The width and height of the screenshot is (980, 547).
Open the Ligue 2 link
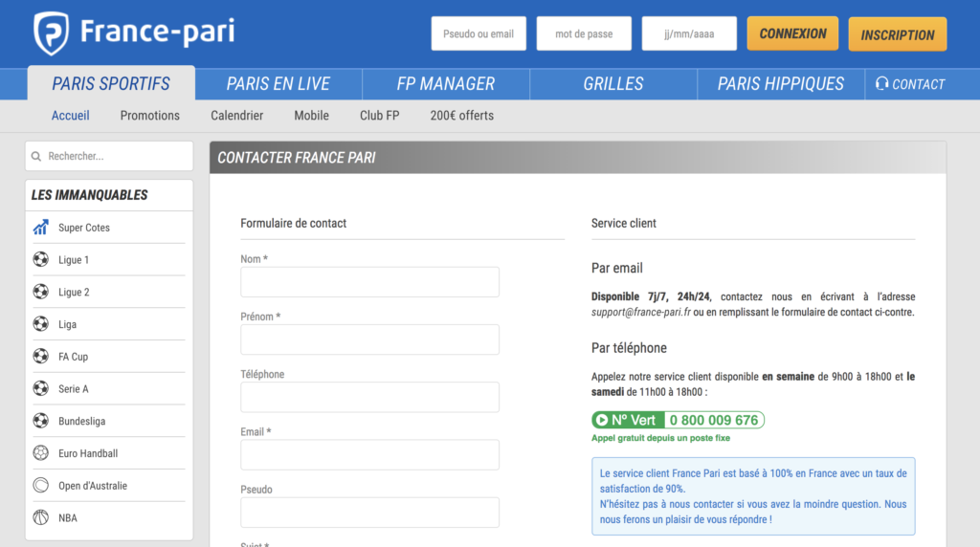click(74, 293)
